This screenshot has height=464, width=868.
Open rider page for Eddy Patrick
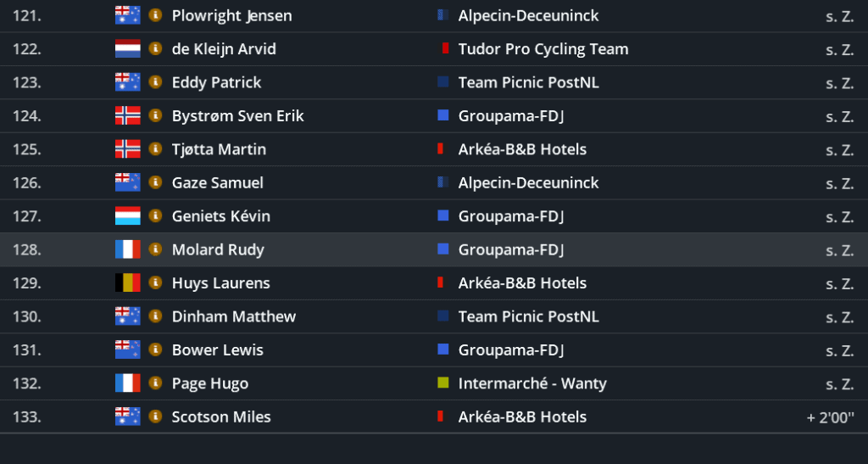click(216, 82)
